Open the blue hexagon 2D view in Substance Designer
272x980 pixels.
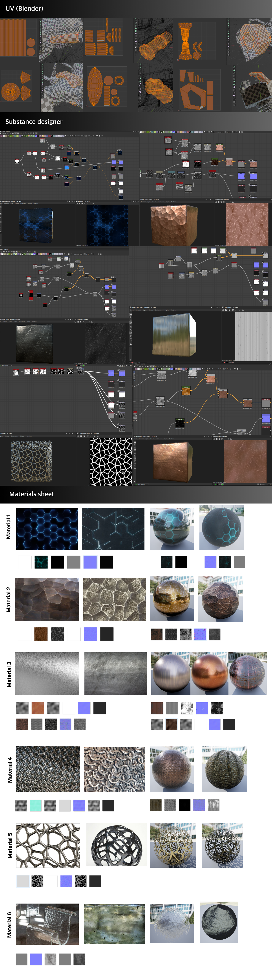[x=107, y=225]
